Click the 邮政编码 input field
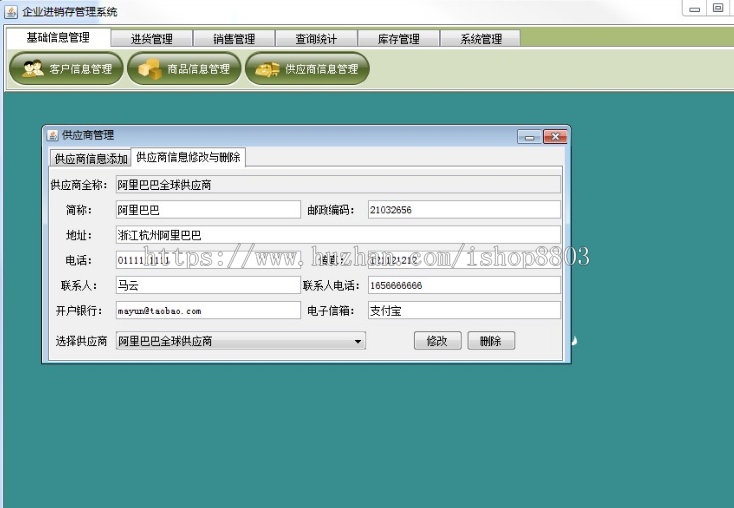 (464, 209)
